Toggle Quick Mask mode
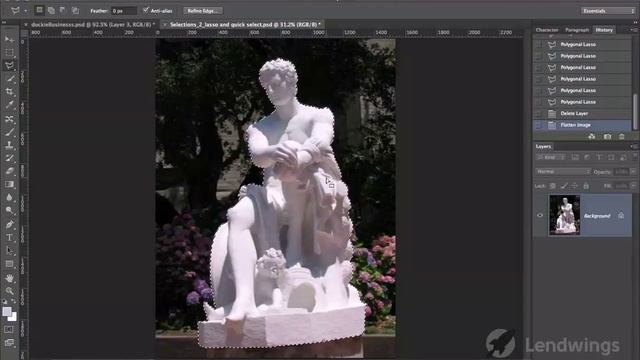640x360 pixels. click(9, 329)
